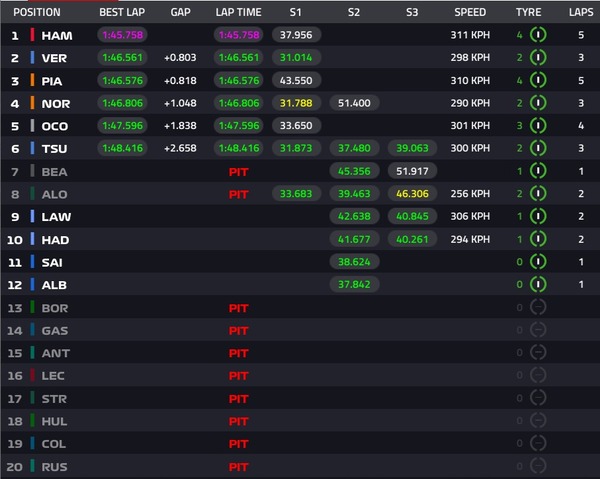This screenshot has height=479, width=600.
Task: Select driver NOR in position 4
Action: [56, 104]
